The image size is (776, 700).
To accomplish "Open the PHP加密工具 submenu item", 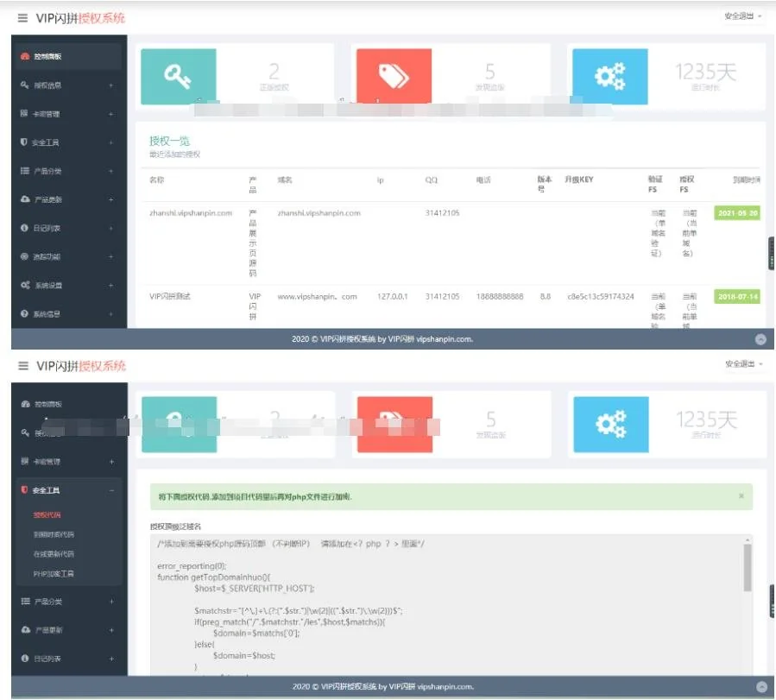I will pos(54,573).
